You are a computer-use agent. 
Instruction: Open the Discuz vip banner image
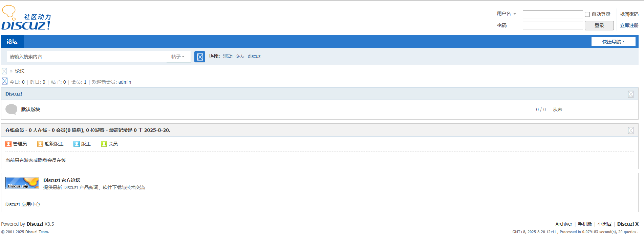tap(22, 183)
